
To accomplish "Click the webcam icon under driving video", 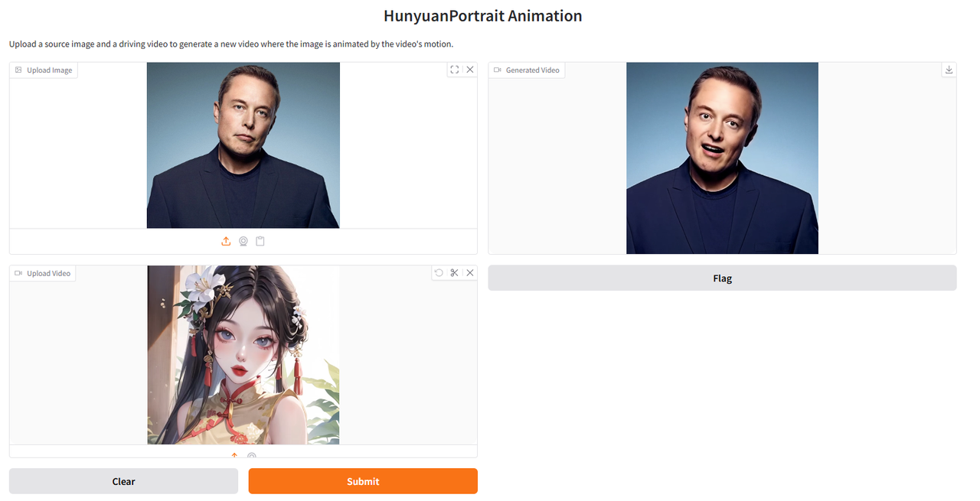I will point(252,455).
